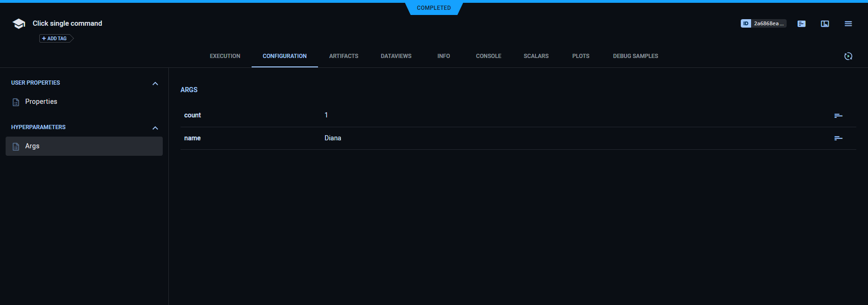Collapse the User Properties section
This screenshot has height=305, width=868.
[x=155, y=83]
